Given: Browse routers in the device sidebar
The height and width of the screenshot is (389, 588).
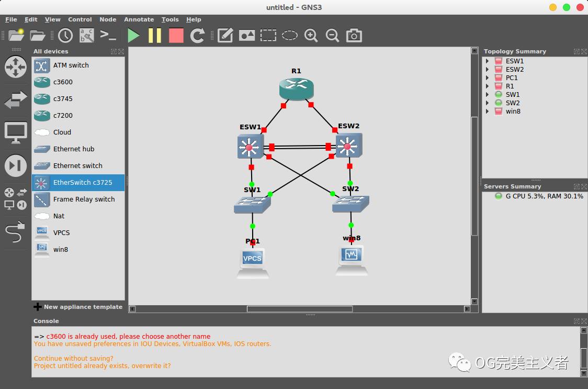Looking at the screenshot, I should click(x=15, y=67).
